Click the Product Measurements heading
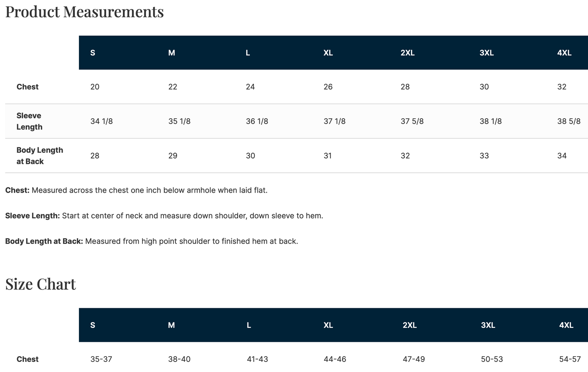The height and width of the screenshot is (372, 588). 84,12
